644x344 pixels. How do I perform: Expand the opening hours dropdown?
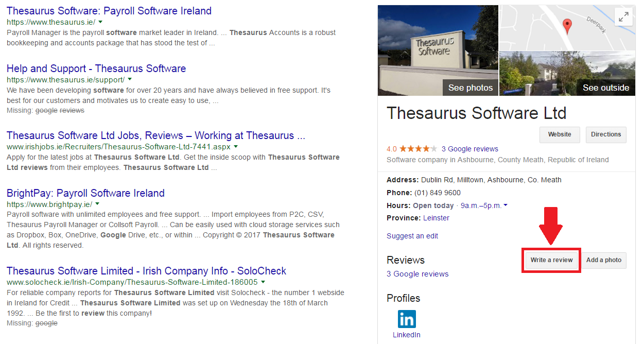coord(506,205)
